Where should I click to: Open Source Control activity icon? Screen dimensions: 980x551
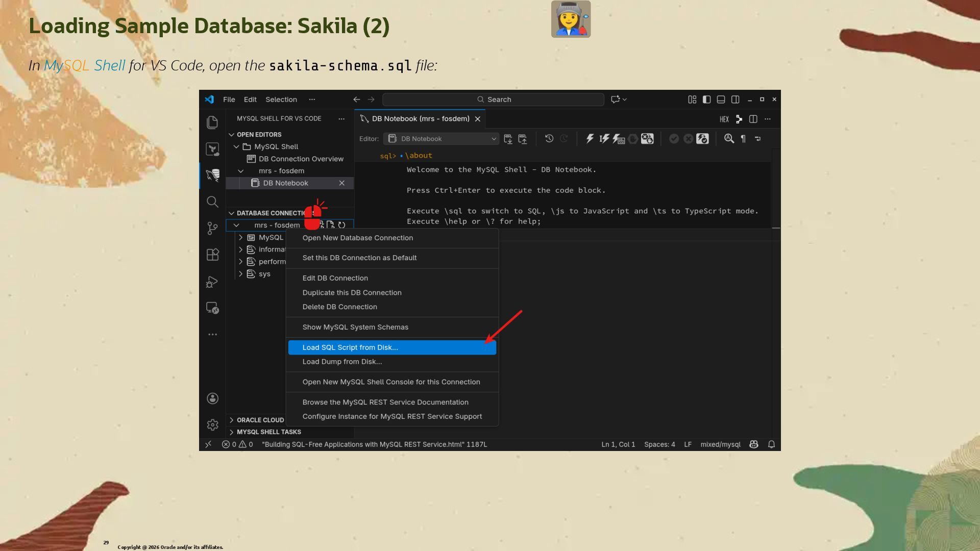(x=212, y=228)
